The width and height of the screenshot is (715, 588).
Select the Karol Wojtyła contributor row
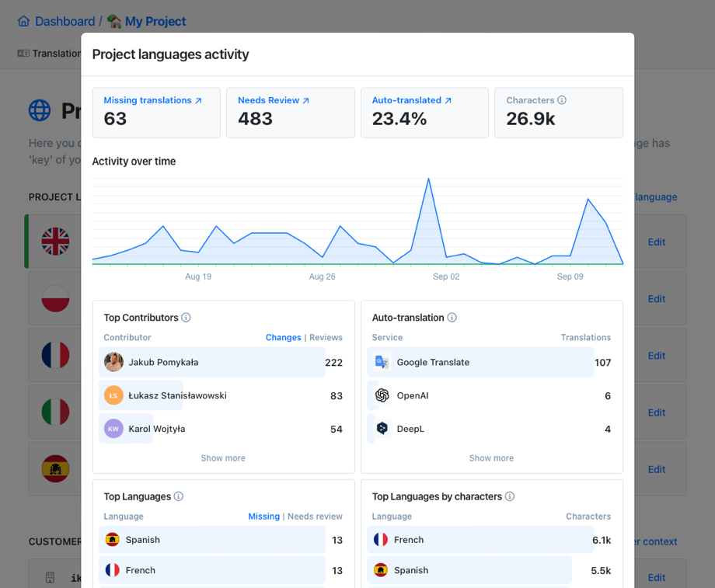coord(223,429)
